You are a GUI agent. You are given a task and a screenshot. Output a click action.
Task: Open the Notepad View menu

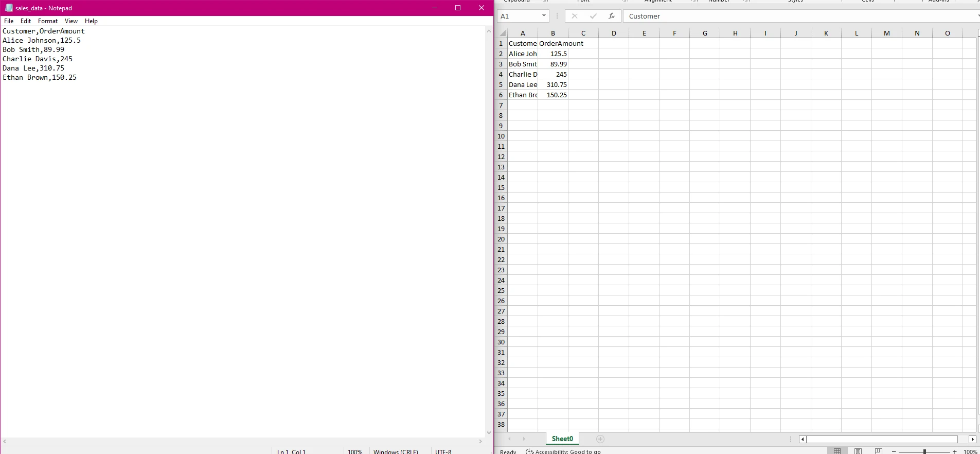click(x=71, y=21)
